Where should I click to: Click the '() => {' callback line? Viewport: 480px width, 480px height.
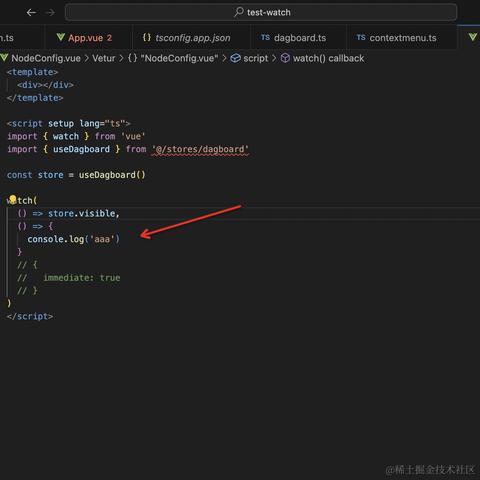coord(35,226)
